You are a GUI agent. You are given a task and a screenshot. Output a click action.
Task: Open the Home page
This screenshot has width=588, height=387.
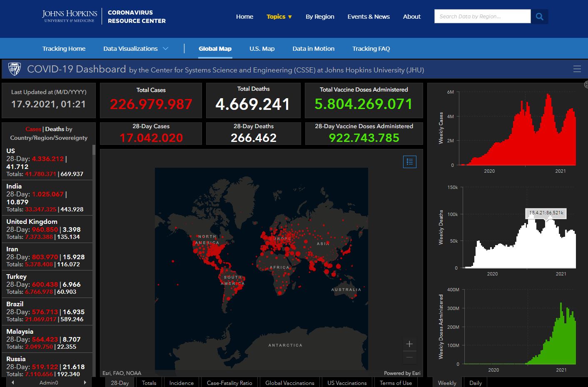244,17
